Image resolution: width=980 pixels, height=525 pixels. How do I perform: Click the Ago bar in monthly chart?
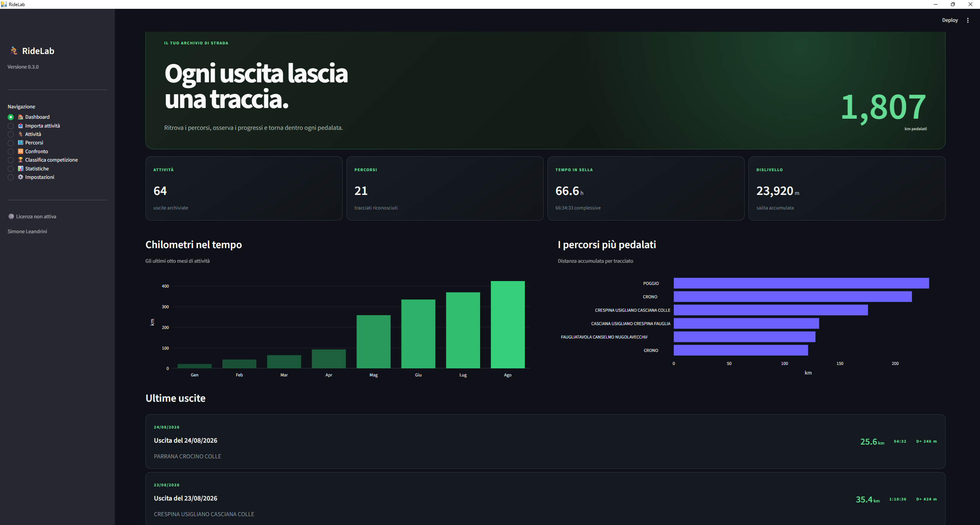tap(508, 325)
